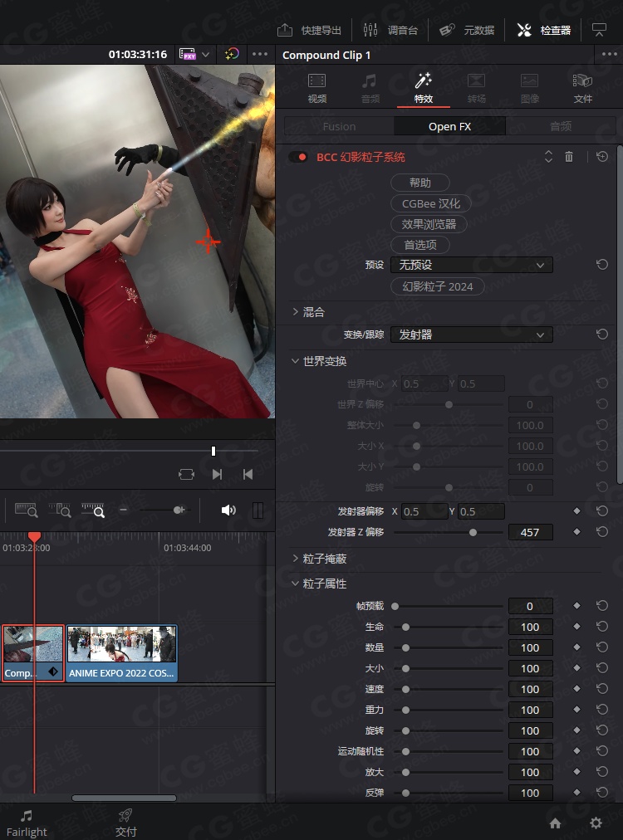Reset the whole BCC effect

pyautogui.click(x=602, y=157)
